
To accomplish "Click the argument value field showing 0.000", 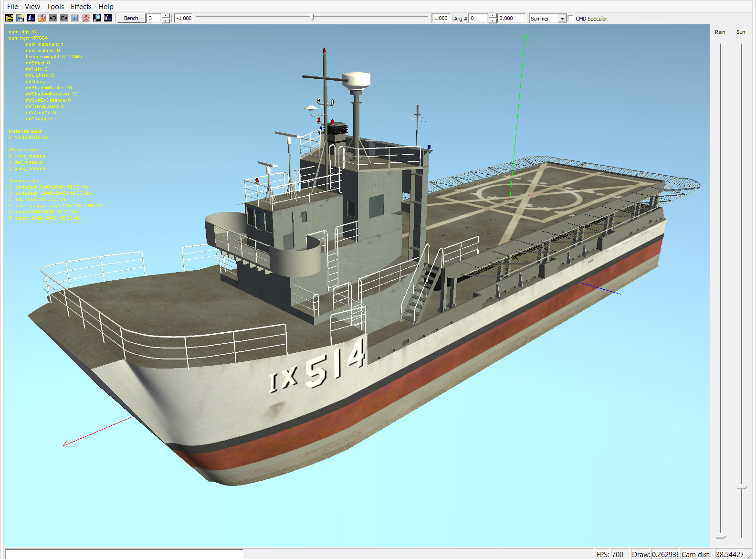I will 511,19.
